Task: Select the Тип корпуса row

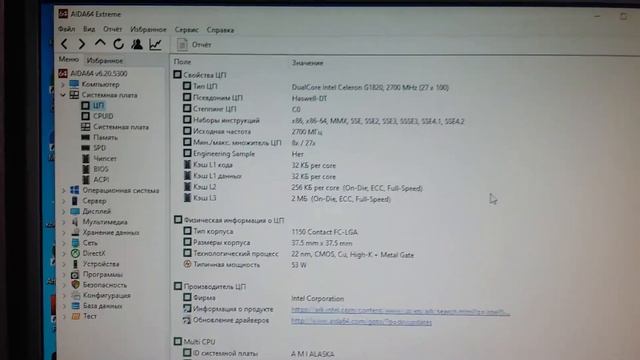Action: pos(270,231)
